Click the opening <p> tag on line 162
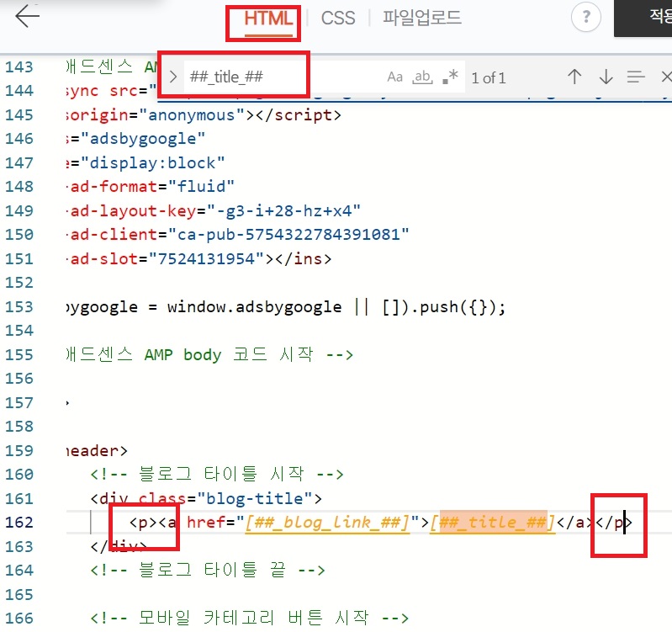The height and width of the screenshot is (632, 672). (144, 523)
